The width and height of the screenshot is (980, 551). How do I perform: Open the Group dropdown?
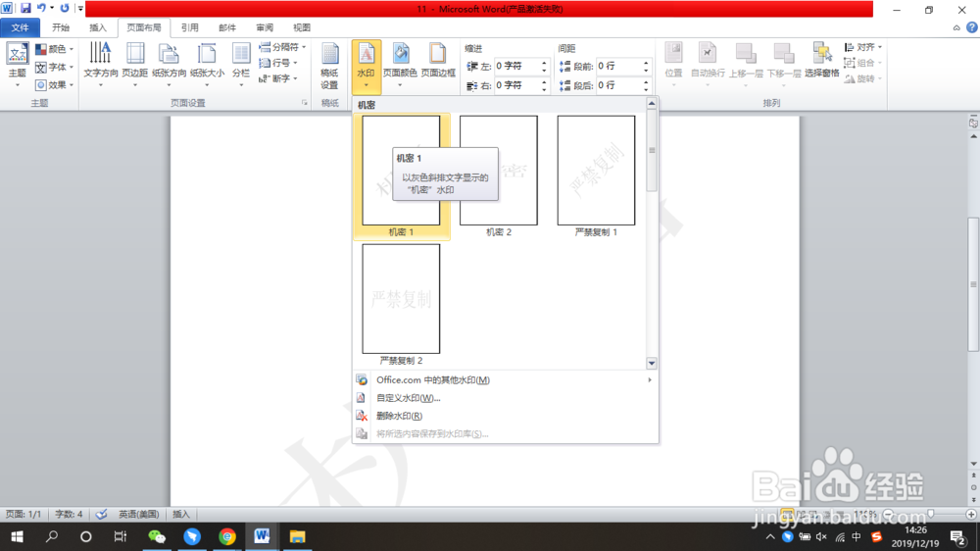862,63
